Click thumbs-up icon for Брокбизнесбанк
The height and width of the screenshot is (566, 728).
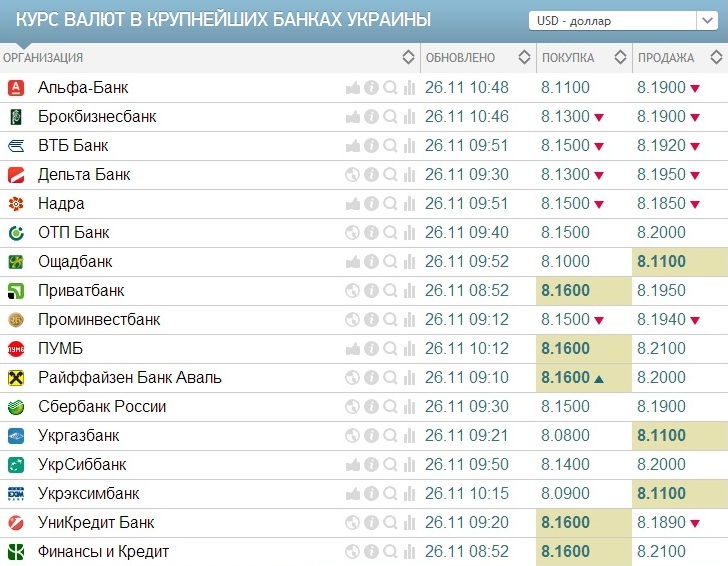coord(353,117)
